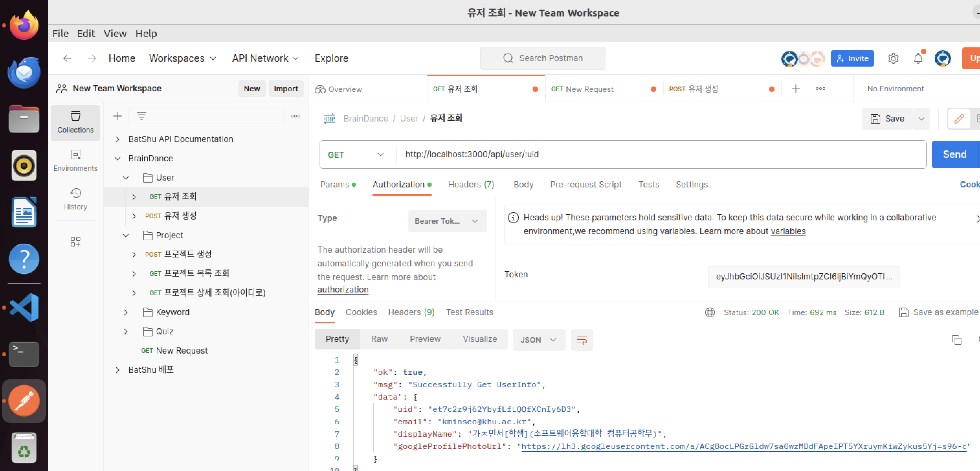The image size is (980, 471).
Task: Open the JSON format dropdown
Action: click(539, 340)
